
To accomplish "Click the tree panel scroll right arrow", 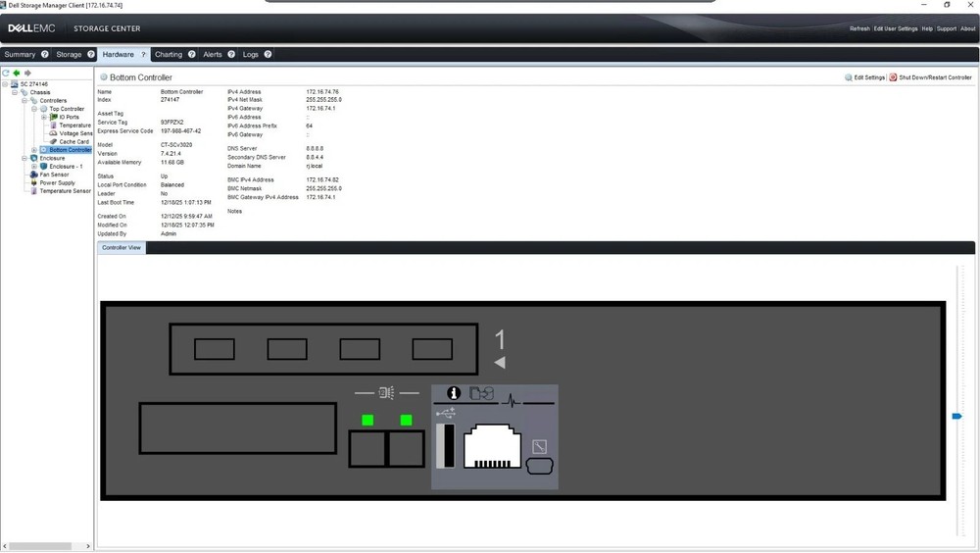I will pos(88,546).
